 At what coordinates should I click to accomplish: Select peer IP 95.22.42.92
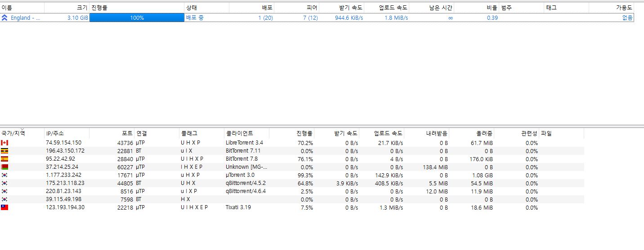(x=60, y=159)
